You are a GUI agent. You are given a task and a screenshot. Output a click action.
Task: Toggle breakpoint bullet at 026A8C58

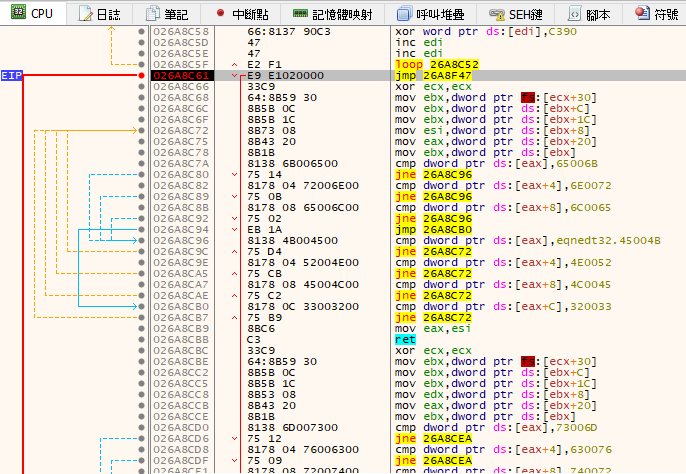point(141,32)
